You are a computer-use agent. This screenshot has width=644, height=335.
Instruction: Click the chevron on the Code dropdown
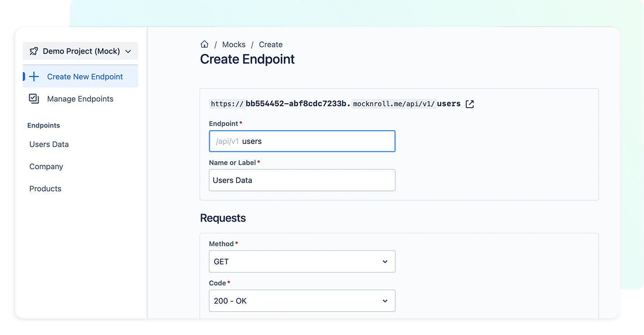coord(385,301)
